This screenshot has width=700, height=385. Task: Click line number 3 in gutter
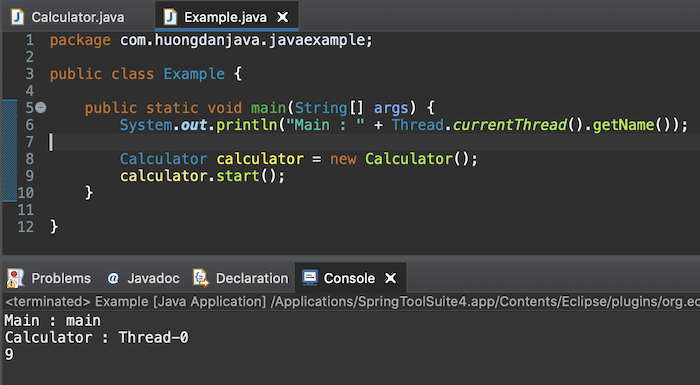pyautogui.click(x=29, y=74)
